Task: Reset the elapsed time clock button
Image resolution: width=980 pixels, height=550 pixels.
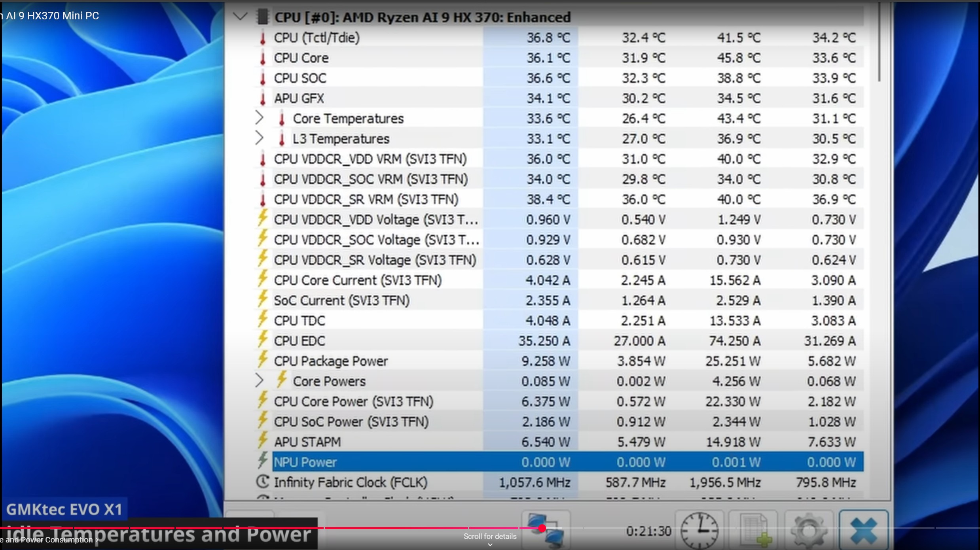Action: (699, 530)
